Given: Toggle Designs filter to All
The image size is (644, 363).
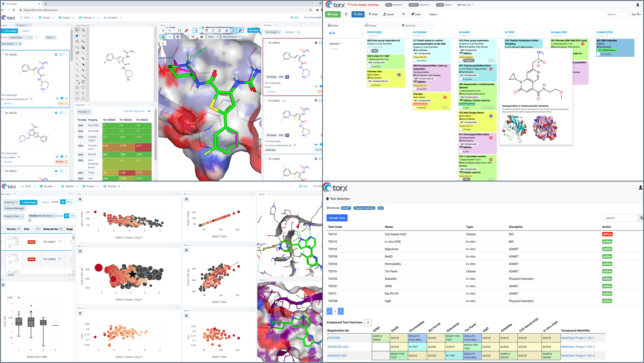Looking at the screenshot, I should (63, 202).
